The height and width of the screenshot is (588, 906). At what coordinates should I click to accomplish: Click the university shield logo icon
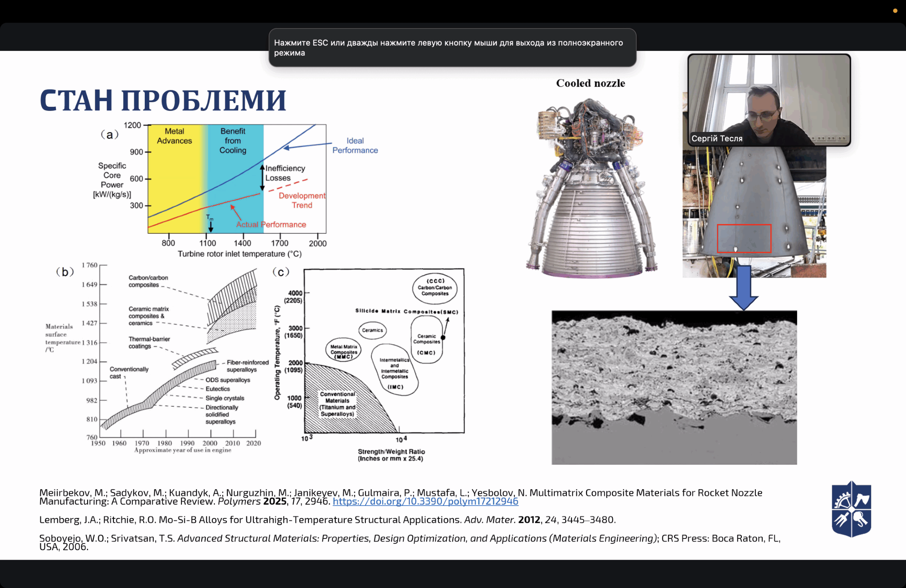click(x=851, y=509)
